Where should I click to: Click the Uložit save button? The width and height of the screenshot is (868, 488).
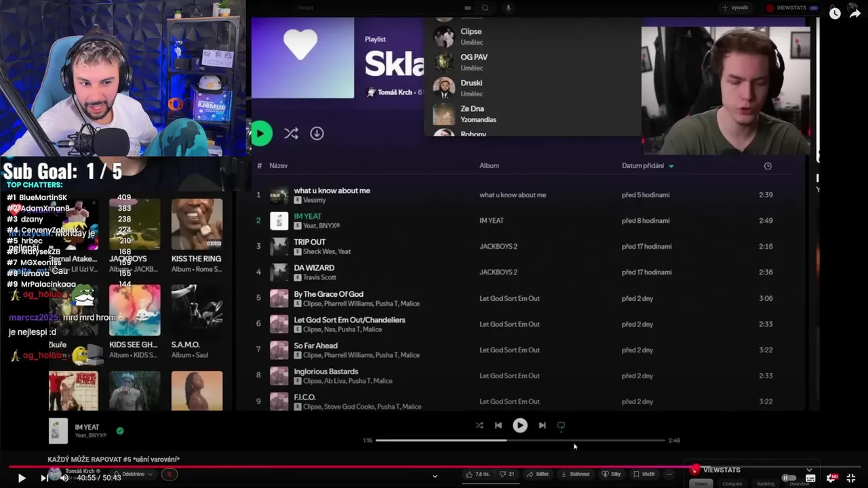pyautogui.click(x=644, y=474)
